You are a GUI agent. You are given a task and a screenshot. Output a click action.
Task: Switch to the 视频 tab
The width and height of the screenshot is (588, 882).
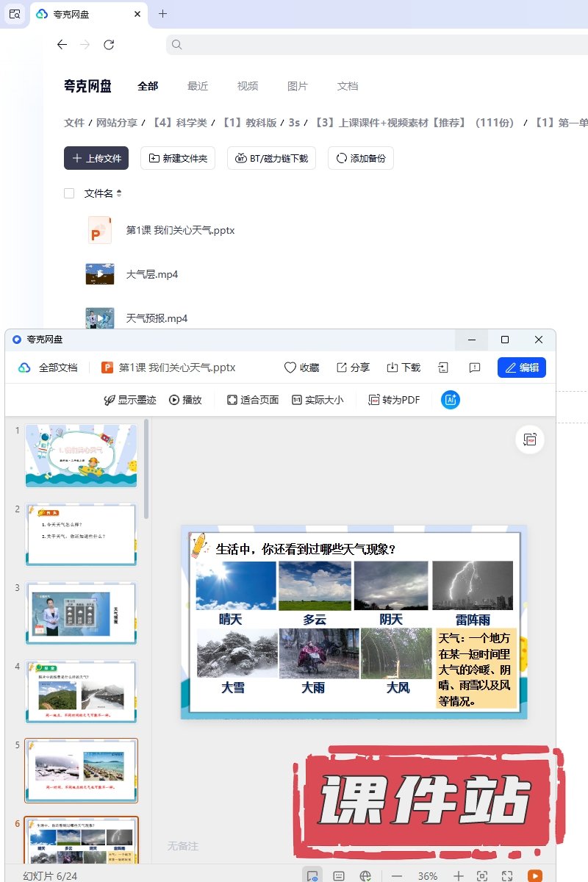pos(248,86)
